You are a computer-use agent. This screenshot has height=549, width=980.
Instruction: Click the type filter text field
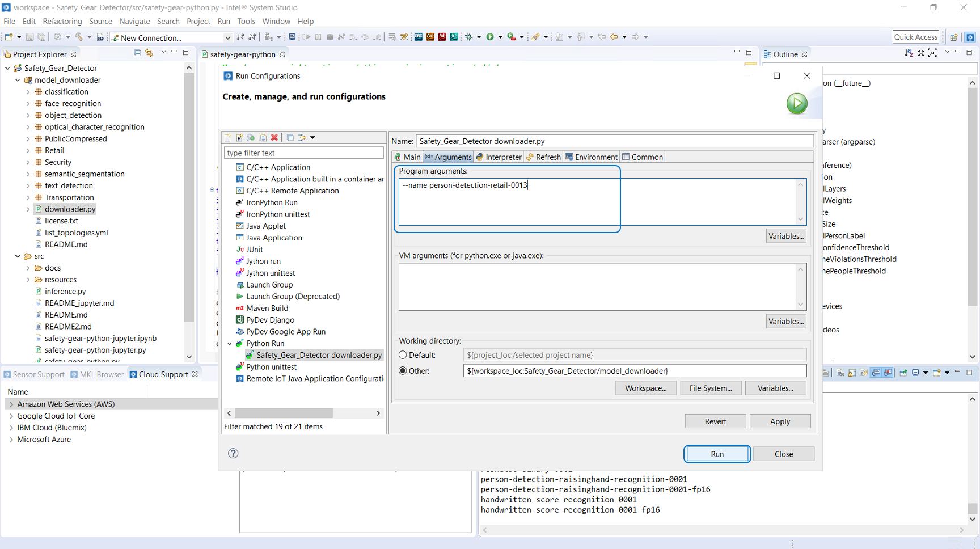click(x=304, y=153)
